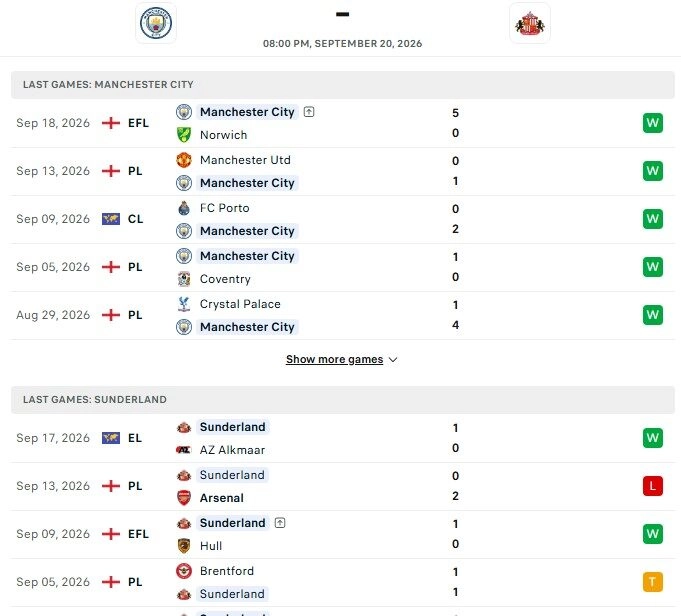This screenshot has width=681, height=616.
Task: Open the AZ Alkmaar team link
Action: click(232, 450)
